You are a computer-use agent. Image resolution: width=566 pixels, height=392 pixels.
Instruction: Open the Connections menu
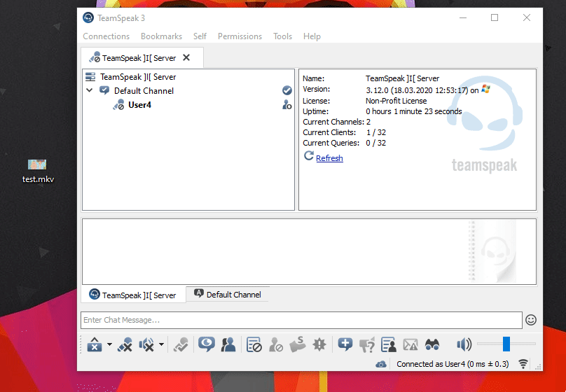coord(106,36)
